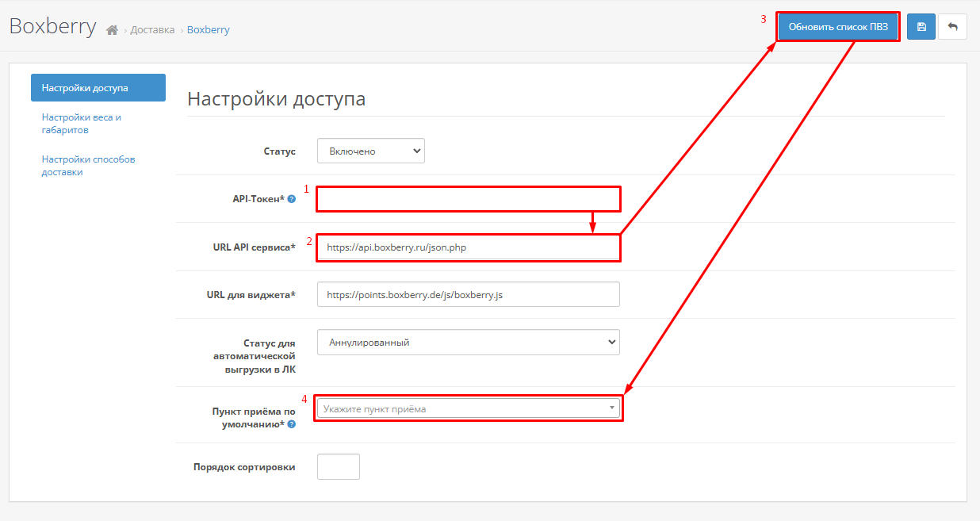Open API-Токен help tooltip icon
980x521 pixels.
[291, 199]
